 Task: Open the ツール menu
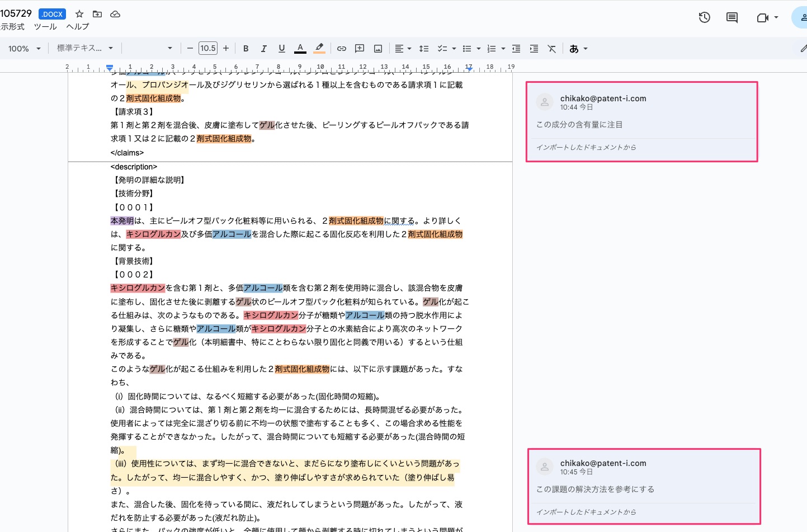(45, 27)
